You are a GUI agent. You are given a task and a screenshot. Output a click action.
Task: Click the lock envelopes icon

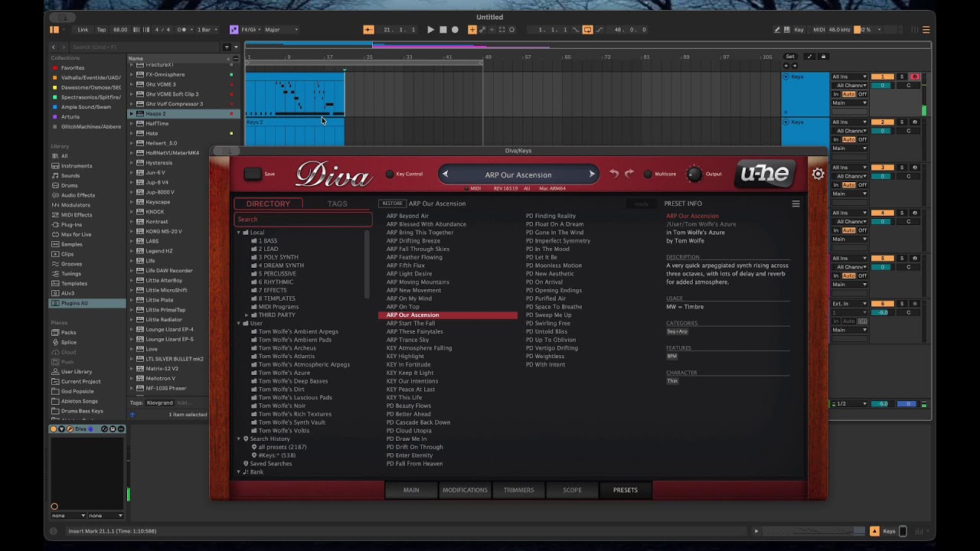click(x=824, y=57)
